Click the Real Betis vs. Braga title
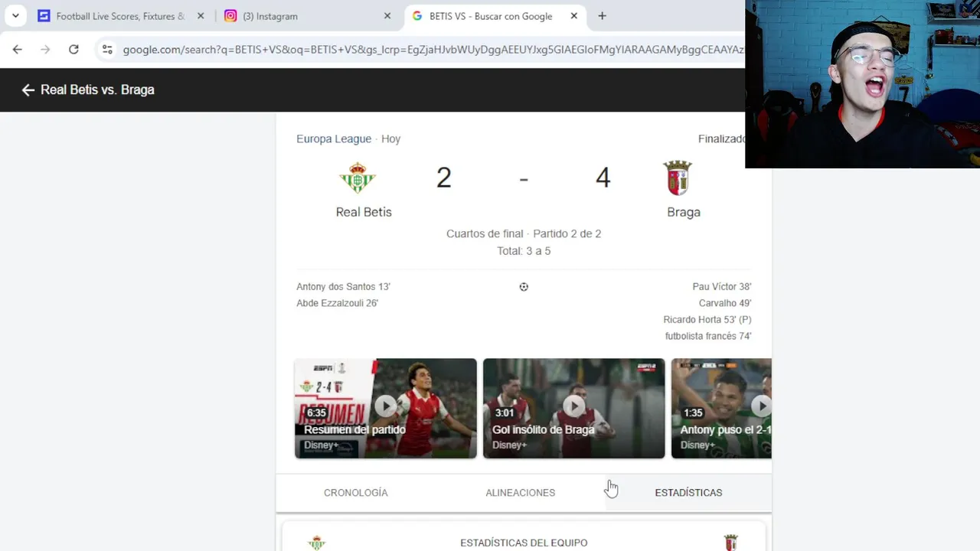 coord(97,90)
